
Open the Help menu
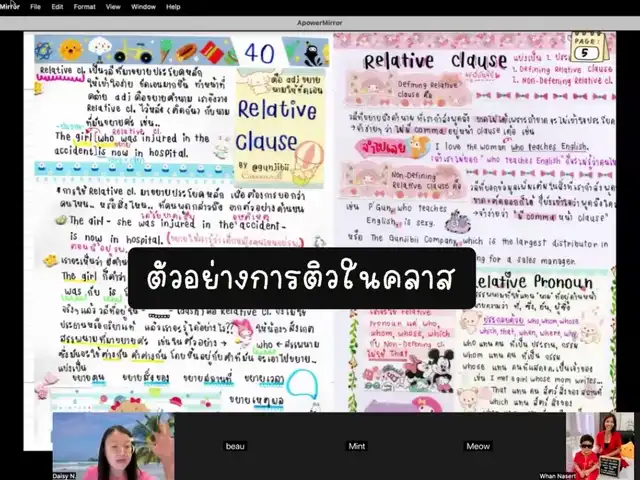pos(173,6)
